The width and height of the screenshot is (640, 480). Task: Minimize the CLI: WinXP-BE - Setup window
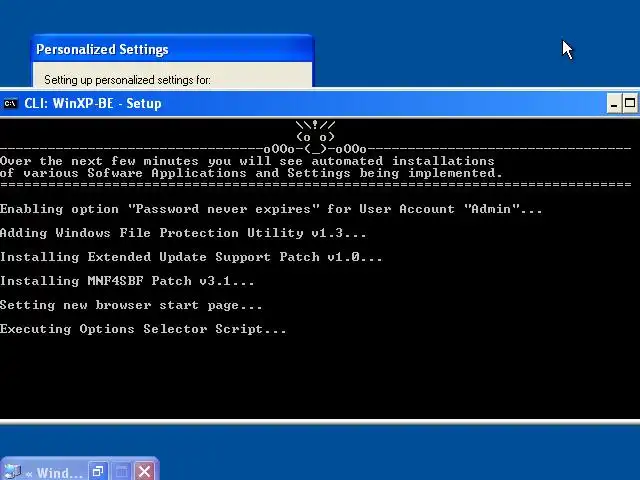click(x=613, y=103)
